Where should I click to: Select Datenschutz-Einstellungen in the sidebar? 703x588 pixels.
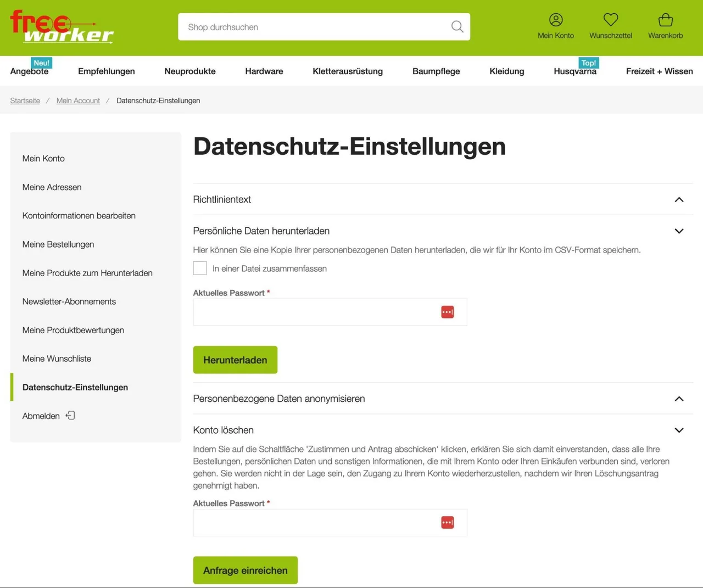point(75,387)
